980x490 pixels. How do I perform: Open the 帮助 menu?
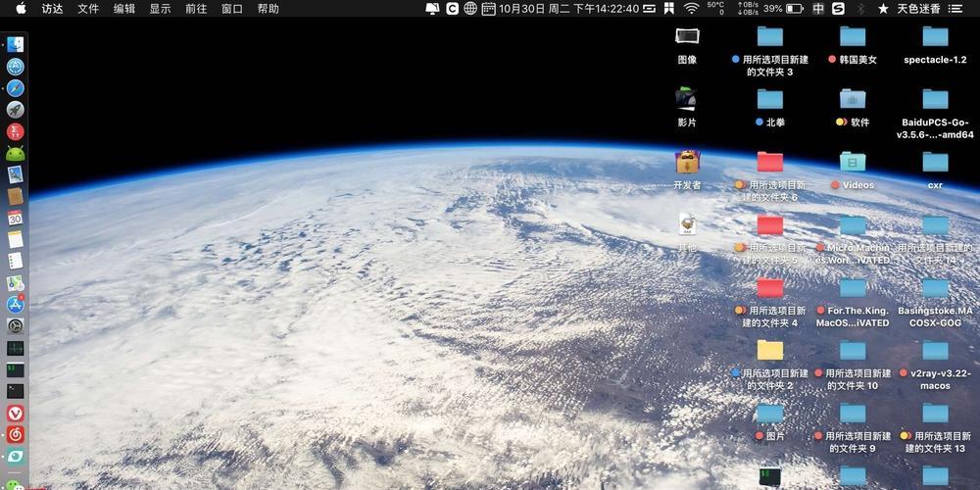click(x=269, y=9)
